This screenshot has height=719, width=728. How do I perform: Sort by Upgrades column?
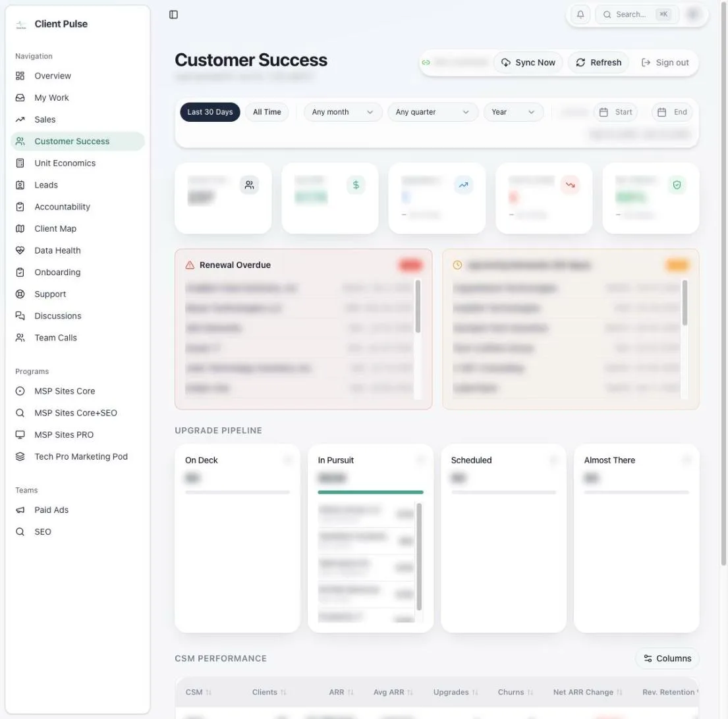coord(455,691)
